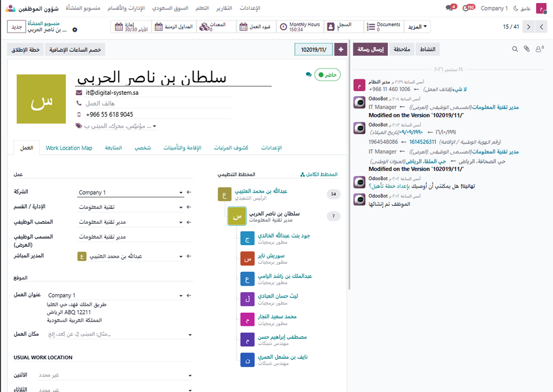The image size is (553, 392).
Task: Open the الإدارات والأقسام menu
Action: tap(126, 8)
